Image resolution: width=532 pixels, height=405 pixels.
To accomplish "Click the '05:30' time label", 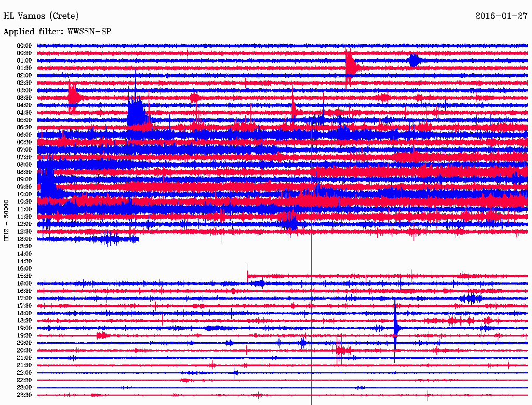I will tap(24, 128).
